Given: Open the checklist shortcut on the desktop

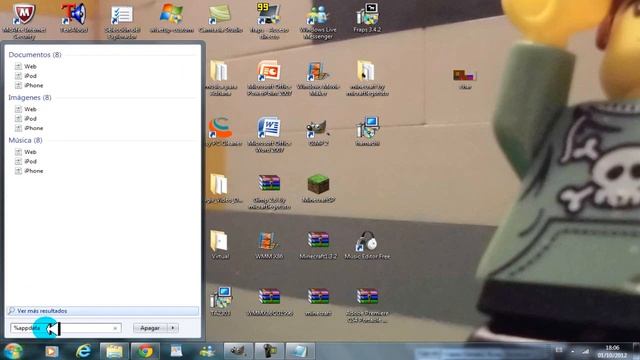Looking at the screenshot, I should pos(122,21).
